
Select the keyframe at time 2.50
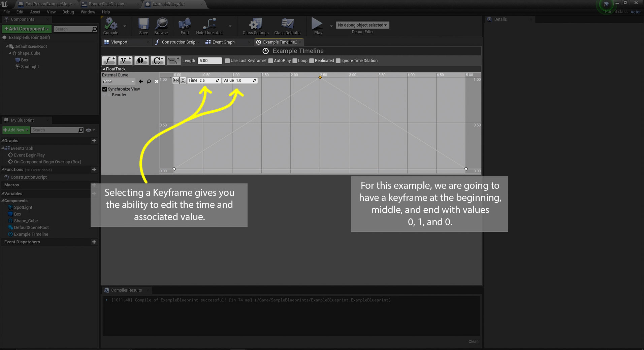[320, 77]
